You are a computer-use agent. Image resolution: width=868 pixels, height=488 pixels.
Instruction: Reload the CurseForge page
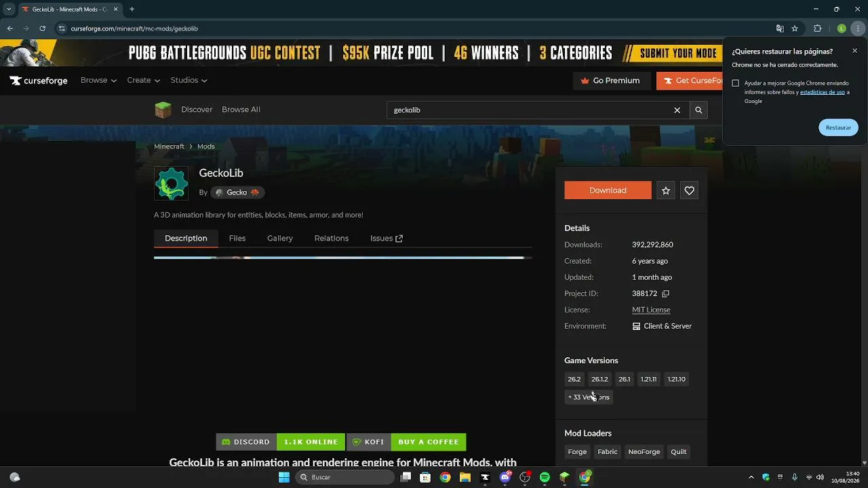43,28
